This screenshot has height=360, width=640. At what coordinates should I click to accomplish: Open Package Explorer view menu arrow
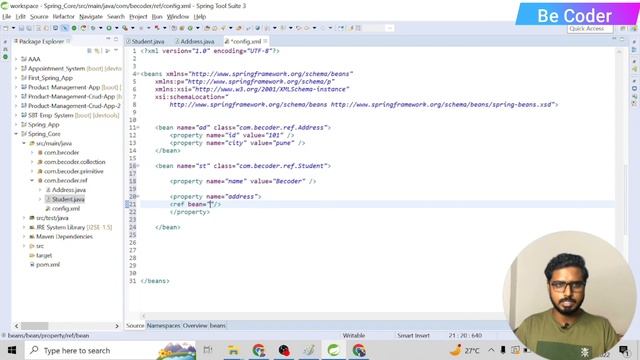click(116, 51)
